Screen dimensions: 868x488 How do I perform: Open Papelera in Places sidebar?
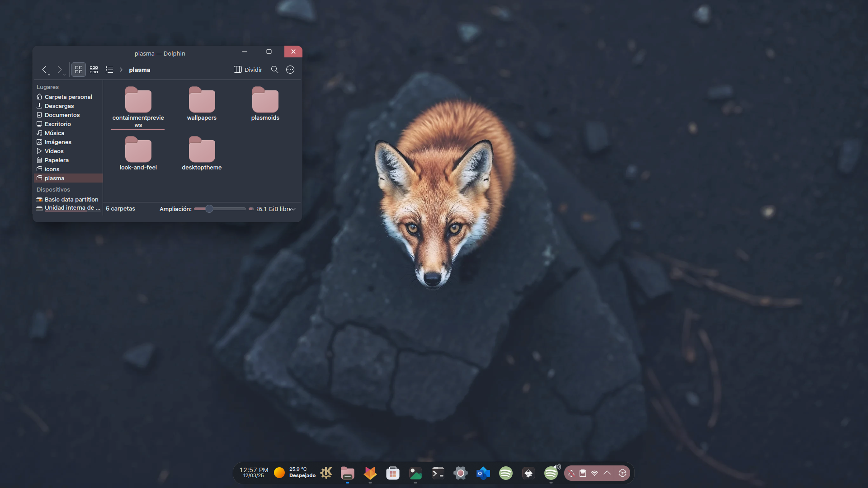[68, 160]
